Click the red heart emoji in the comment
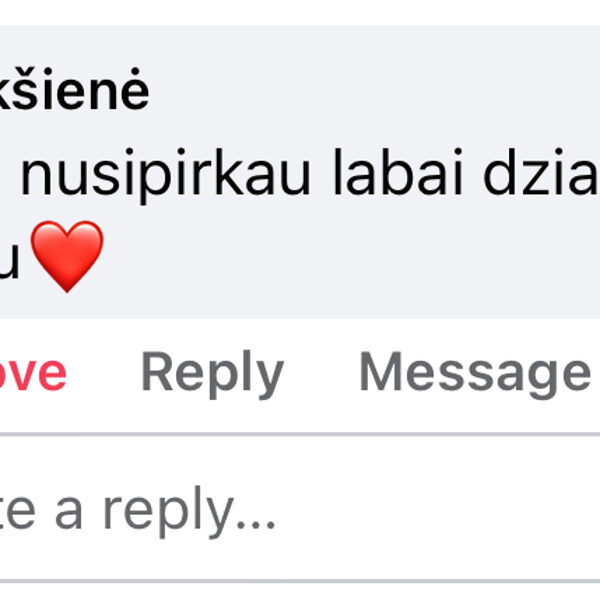This screenshot has width=600, height=600. 67,256
